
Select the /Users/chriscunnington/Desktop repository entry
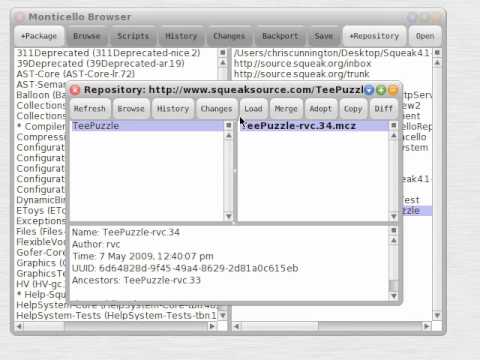tap(332, 53)
